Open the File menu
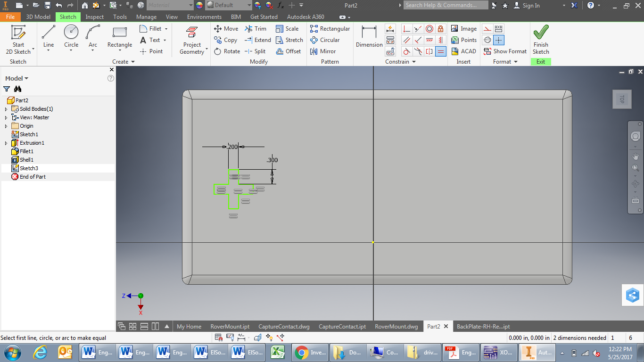This screenshot has height=362, width=644. [x=10, y=17]
